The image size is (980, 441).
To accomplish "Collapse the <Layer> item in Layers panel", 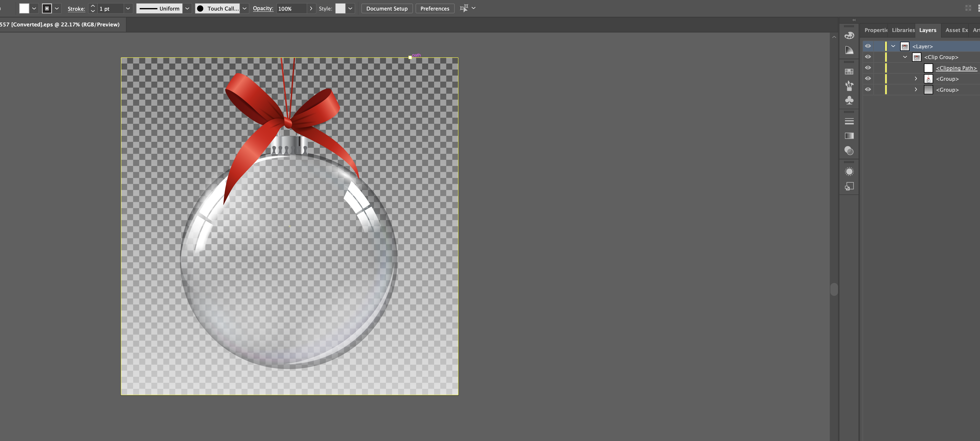I will tap(893, 46).
